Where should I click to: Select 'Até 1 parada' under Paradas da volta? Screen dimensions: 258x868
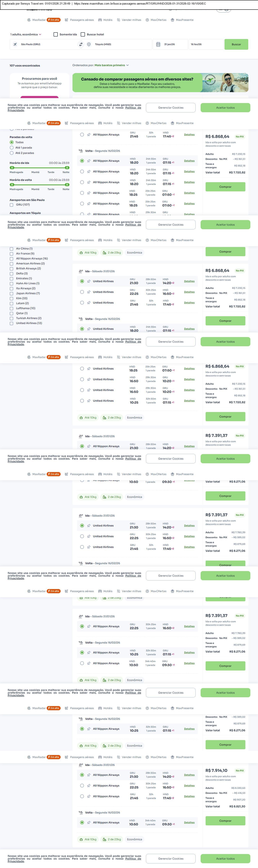12,148
